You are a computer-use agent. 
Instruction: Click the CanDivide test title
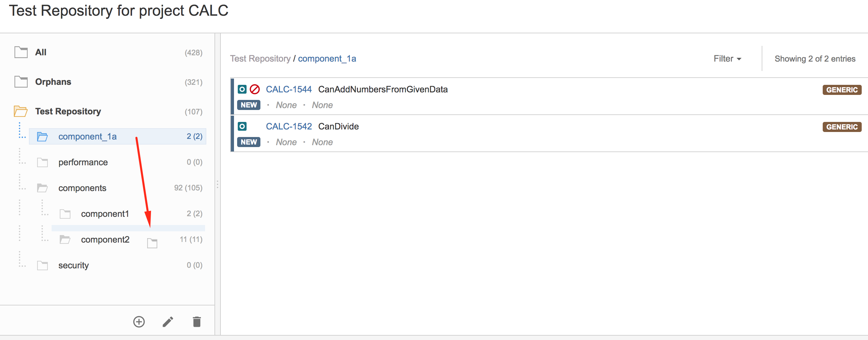pyautogui.click(x=338, y=126)
